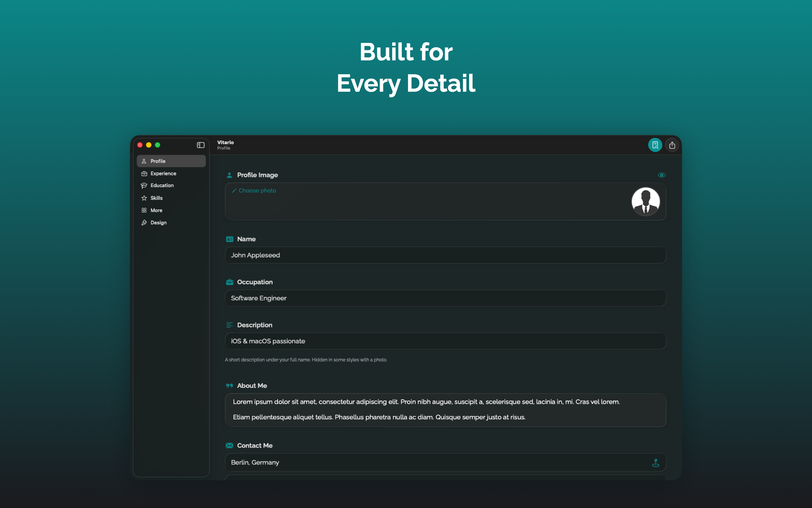
Task: Click the location pin icon
Action: 655,463
